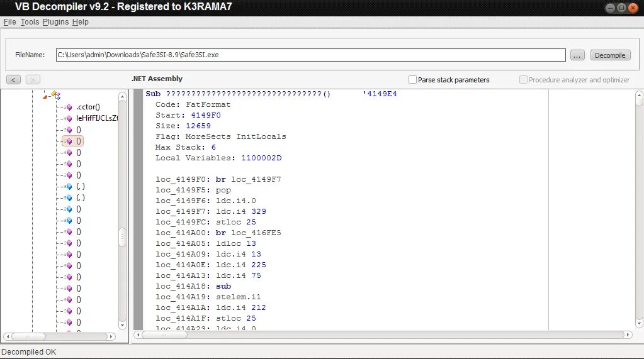644x359 pixels.
Task: Click tree panel horizontal scroll-left arrow
Action: pyautogui.click(x=8, y=336)
